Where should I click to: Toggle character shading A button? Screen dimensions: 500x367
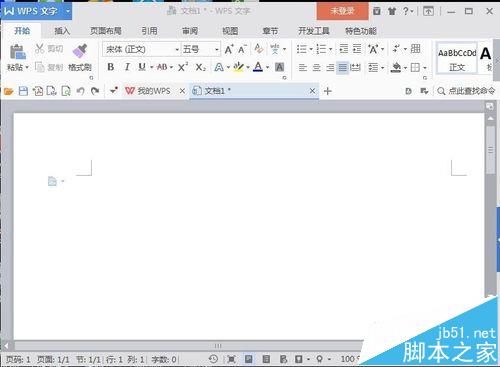point(279,67)
